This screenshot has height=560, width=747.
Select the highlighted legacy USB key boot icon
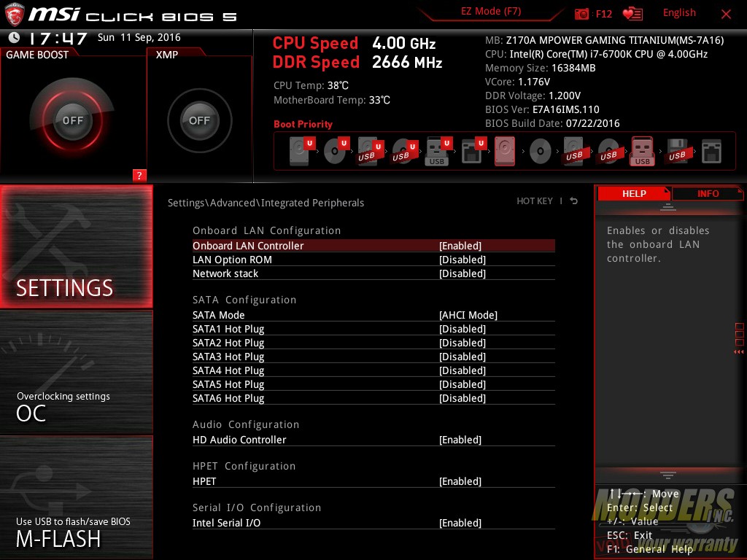642,152
